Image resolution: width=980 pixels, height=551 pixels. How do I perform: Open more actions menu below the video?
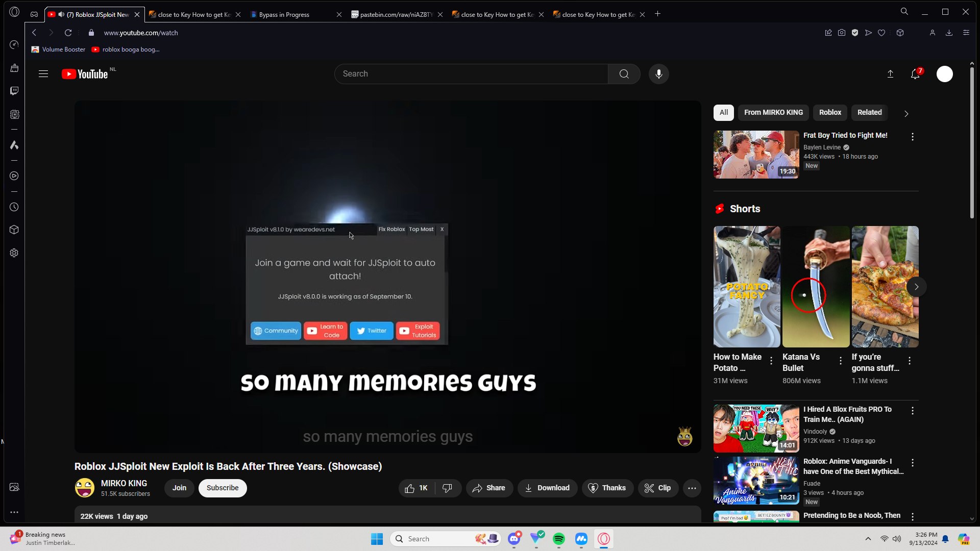point(692,488)
